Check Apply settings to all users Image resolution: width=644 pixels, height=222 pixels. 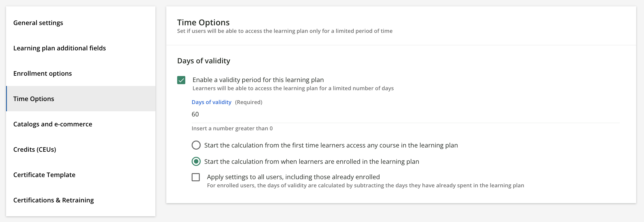point(196,177)
